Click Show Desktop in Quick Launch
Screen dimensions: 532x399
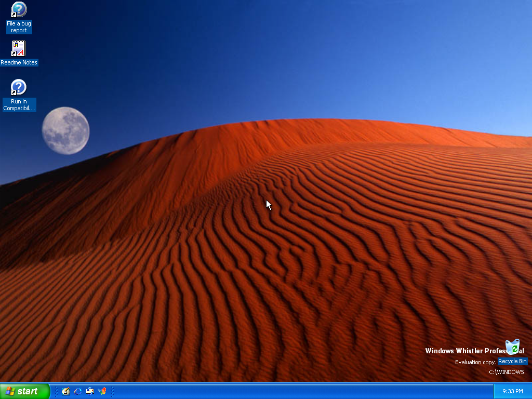coord(66,391)
